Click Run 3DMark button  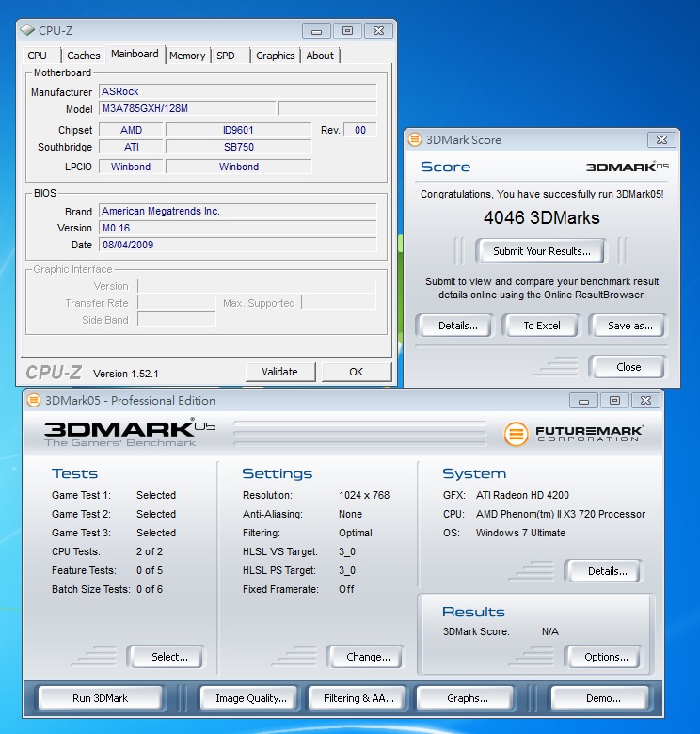(x=100, y=698)
